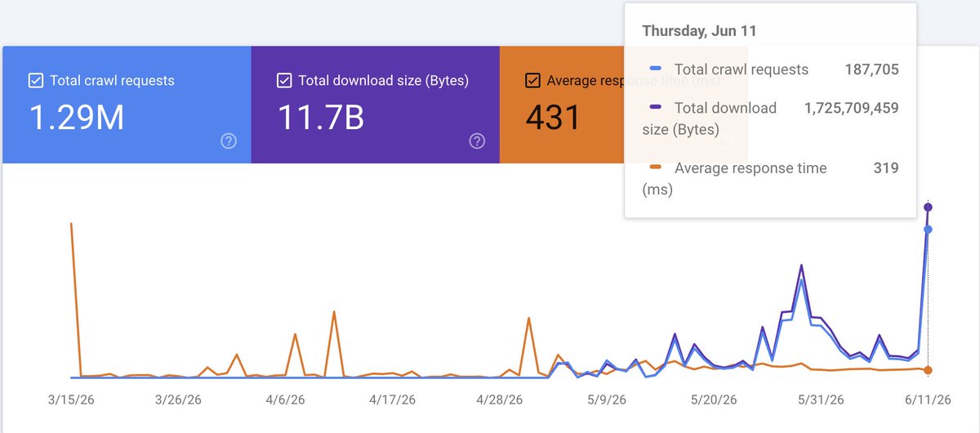This screenshot has width=980, height=433.
Task: Click the orange response time point on Jun 11
Action: point(928,370)
